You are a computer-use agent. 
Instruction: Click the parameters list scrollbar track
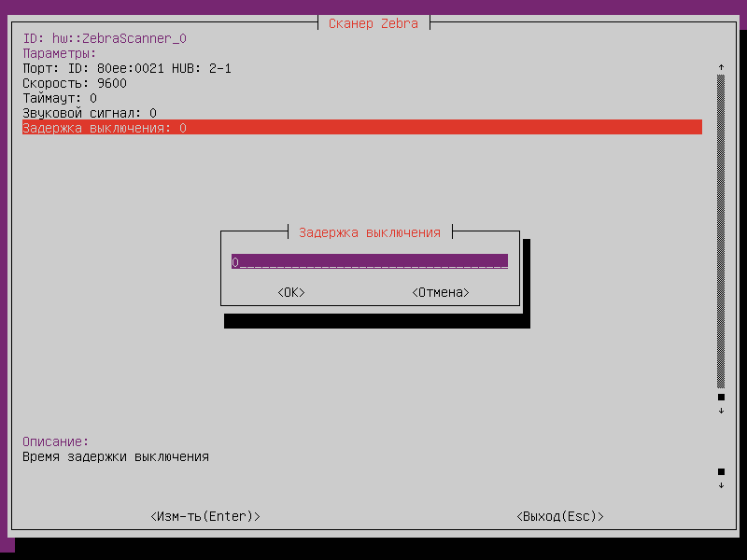point(721,233)
